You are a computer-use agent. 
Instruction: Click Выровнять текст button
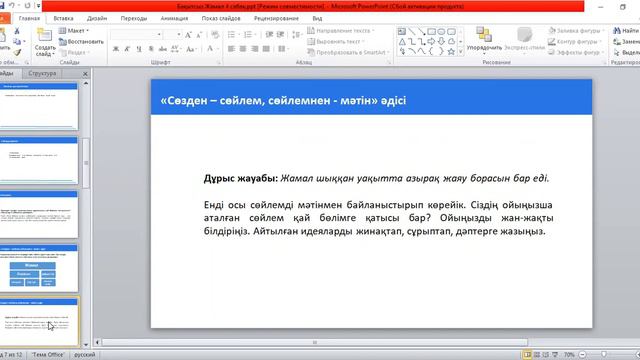pos(336,41)
